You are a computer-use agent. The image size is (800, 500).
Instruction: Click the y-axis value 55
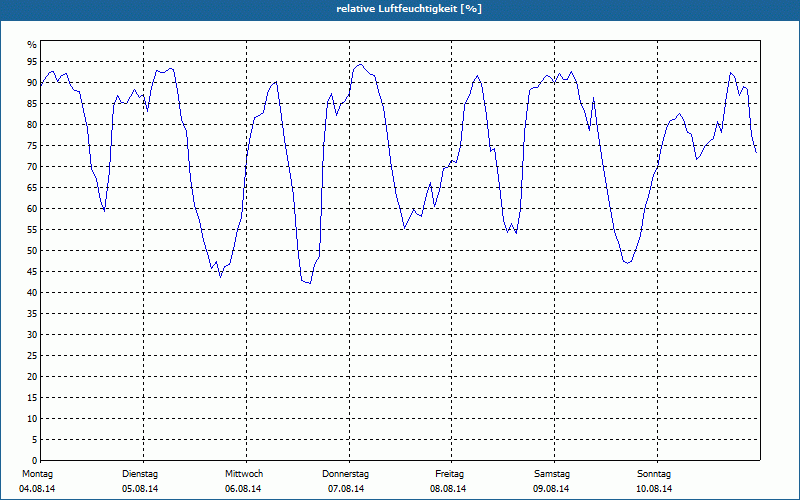tap(32, 230)
